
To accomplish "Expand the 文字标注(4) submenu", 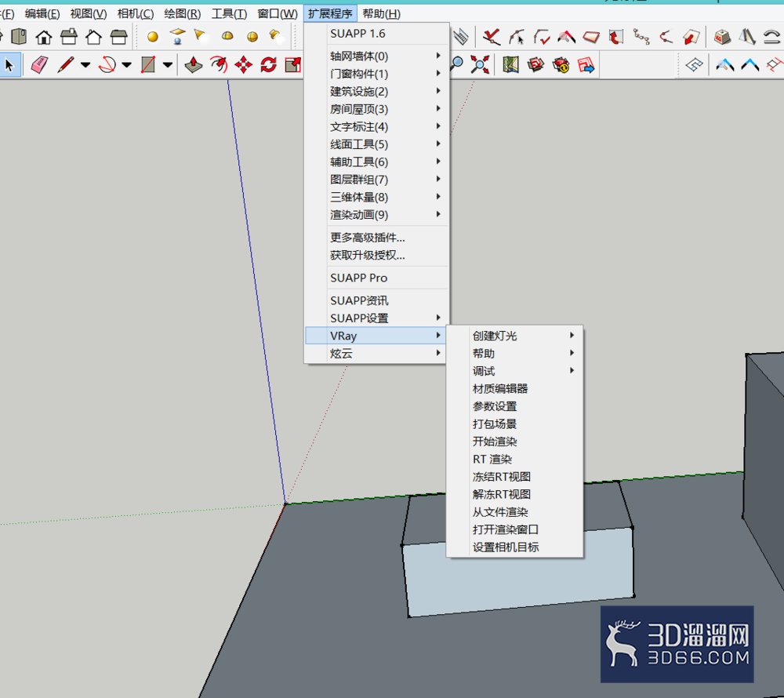I will tap(376, 126).
